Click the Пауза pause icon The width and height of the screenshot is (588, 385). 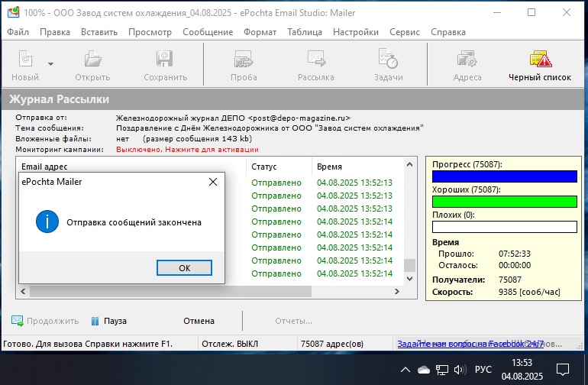(x=95, y=321)
